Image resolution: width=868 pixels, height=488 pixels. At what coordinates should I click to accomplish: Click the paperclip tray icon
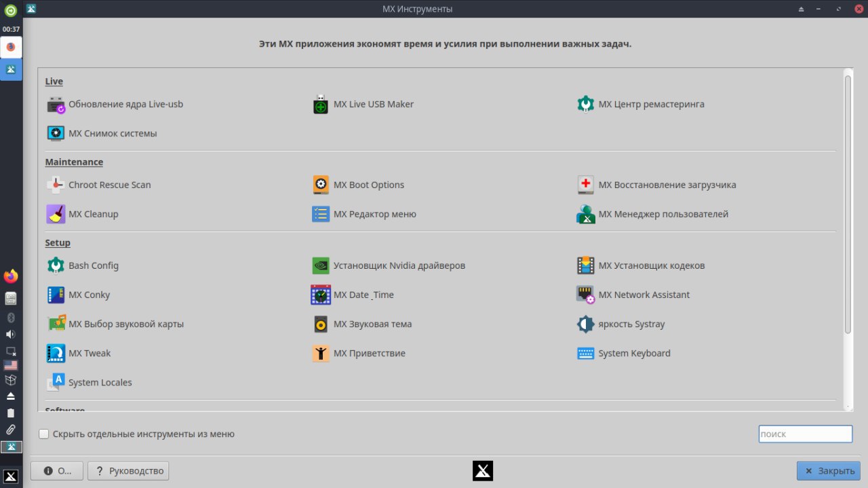(10, 430)
